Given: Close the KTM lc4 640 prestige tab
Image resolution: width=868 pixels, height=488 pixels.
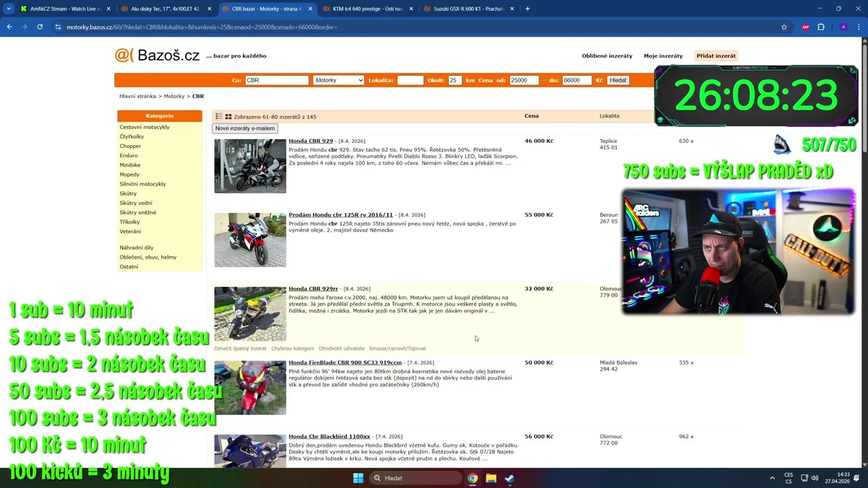Looking at the screenshot, I should tap(411, 9).
